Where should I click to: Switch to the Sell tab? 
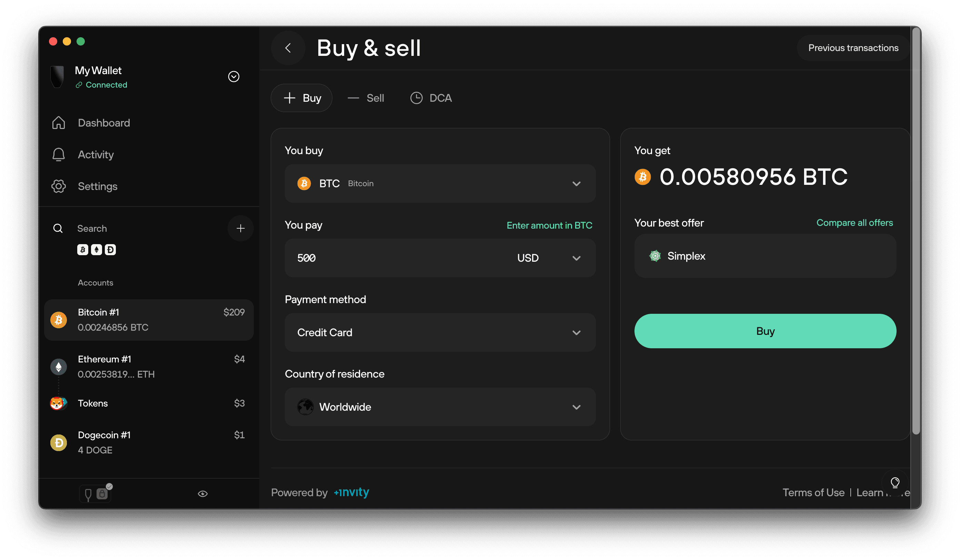366,98
